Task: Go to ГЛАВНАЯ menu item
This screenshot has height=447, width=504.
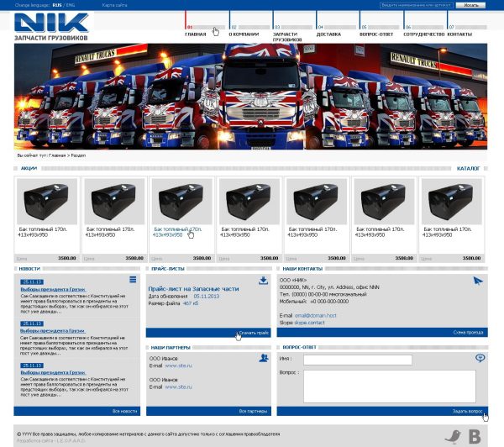Action: (195, 34)
